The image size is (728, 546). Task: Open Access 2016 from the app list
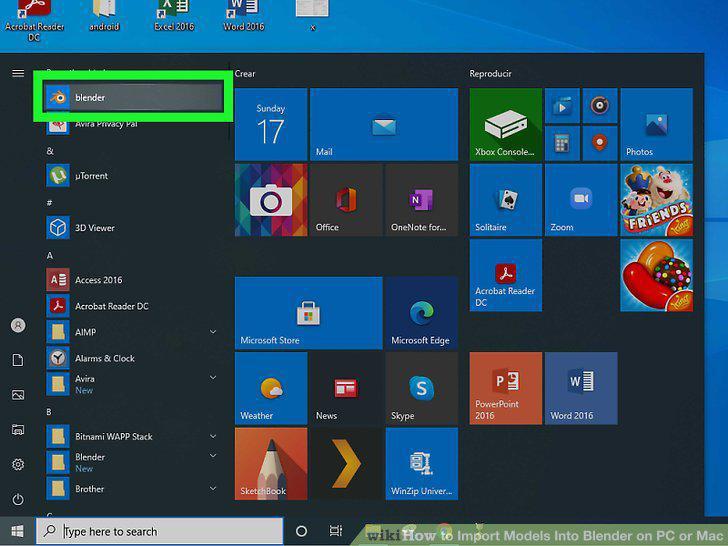click(133, 280)
